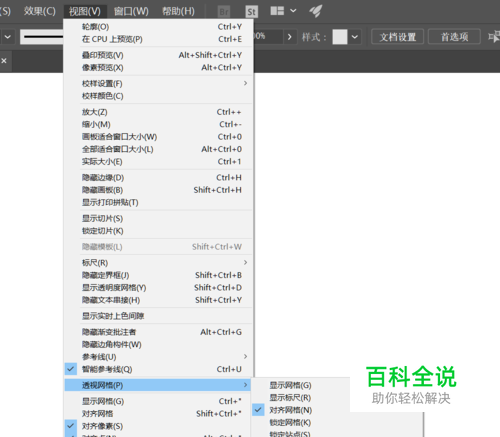Click the 样式 style swatch
The height and width of the screenshot is (437, 500).
340,37
